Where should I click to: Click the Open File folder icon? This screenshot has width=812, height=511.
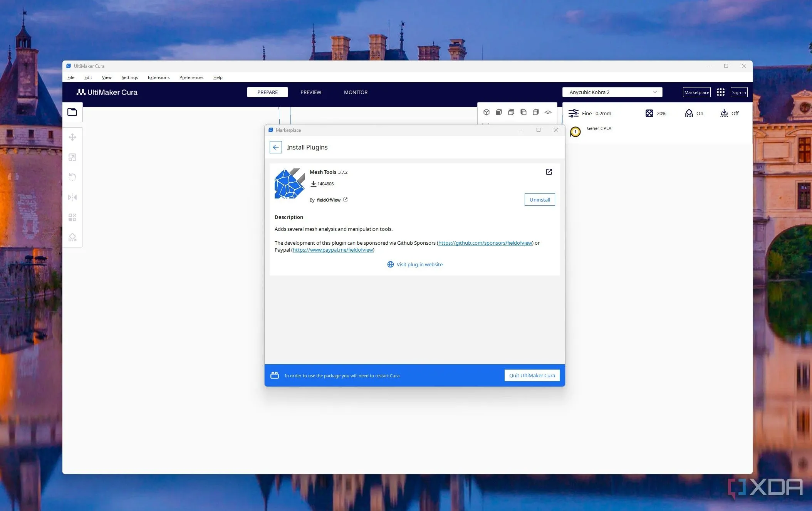pyautogui.click(x=72, y=112)
